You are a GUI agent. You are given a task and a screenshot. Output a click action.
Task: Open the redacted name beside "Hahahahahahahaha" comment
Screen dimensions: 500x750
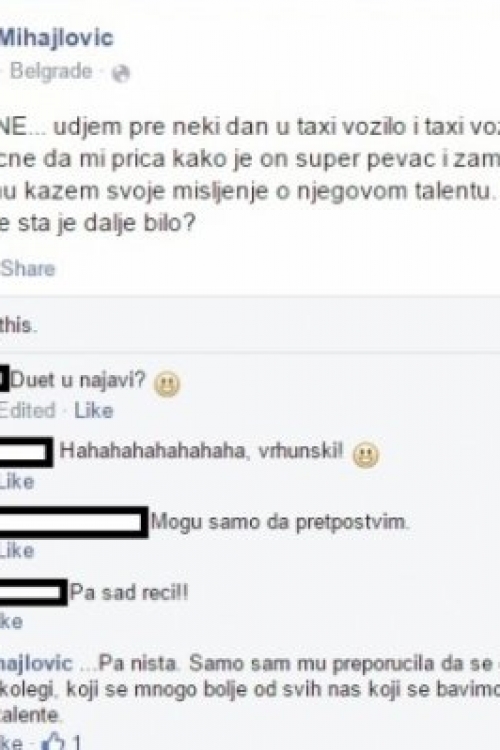[26, 452]
